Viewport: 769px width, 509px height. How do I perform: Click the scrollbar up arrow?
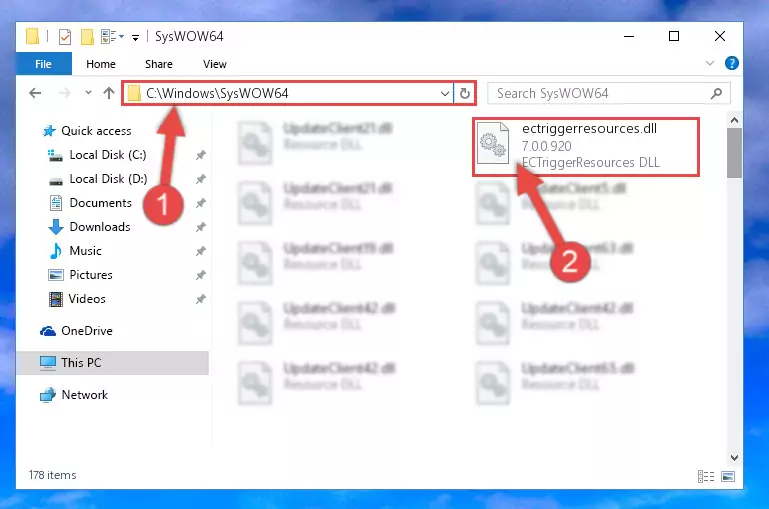734,120
